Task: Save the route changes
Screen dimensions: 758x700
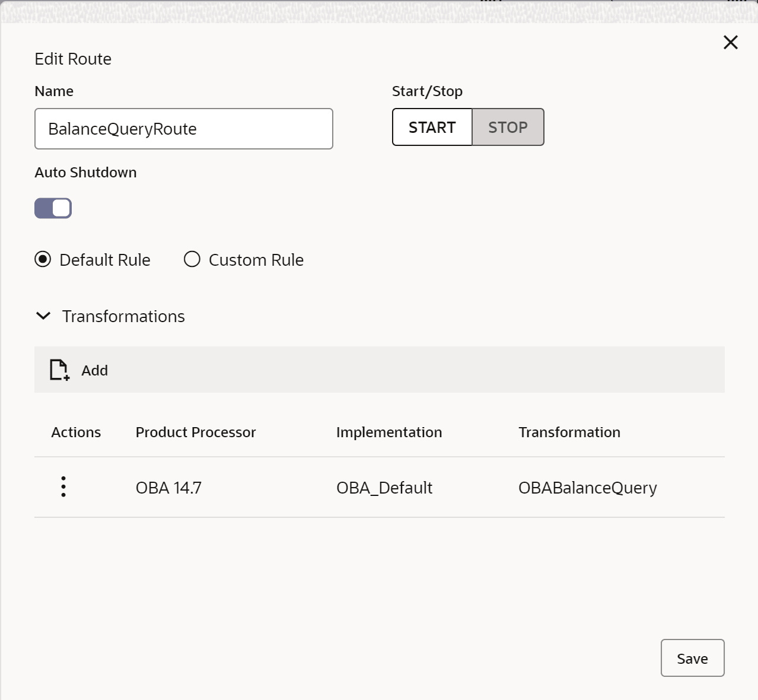Action: point(692,658)
